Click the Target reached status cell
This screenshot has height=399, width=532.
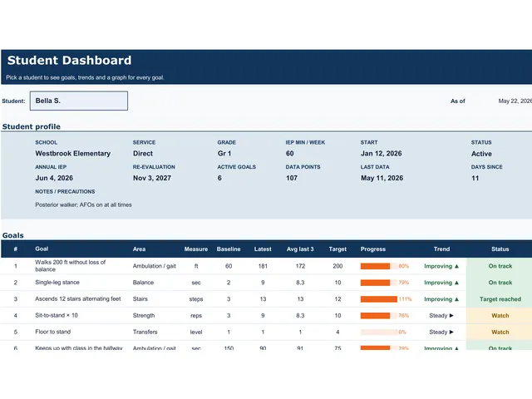coord(500,299)
